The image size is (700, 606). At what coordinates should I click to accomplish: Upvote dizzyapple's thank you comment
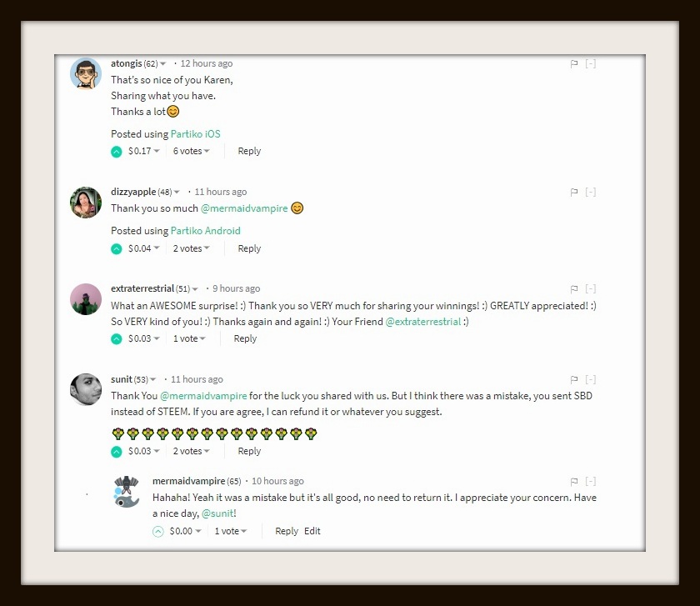tap(116, 248)
